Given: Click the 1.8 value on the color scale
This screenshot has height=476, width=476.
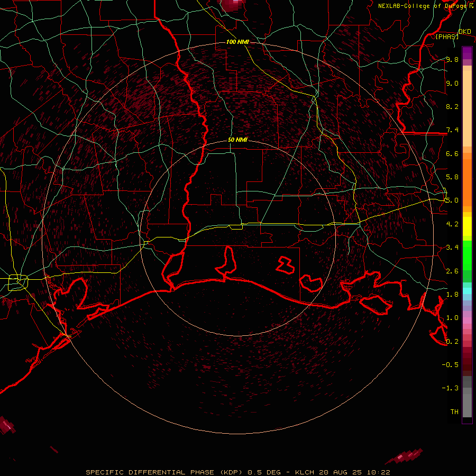Looking at the screenshot, I should (452, 295).
